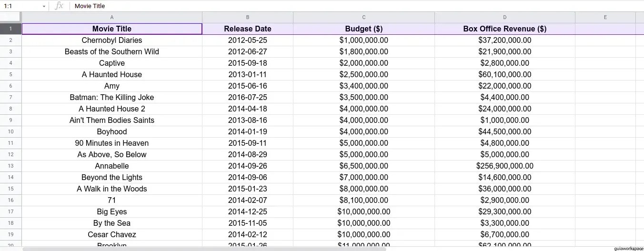Select the 90 Minutes in Heaven cell
This screenshot has width=644, height=251.
tap(112, 143)
